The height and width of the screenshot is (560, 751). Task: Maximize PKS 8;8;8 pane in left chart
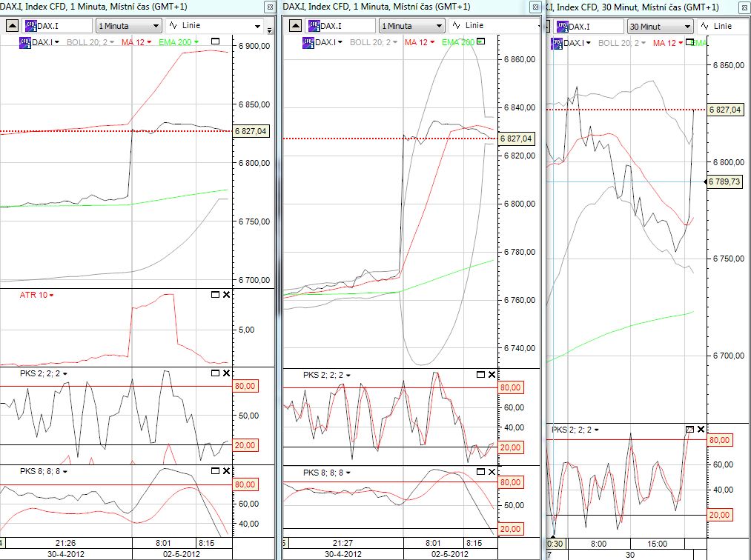[x=215, y=471]
